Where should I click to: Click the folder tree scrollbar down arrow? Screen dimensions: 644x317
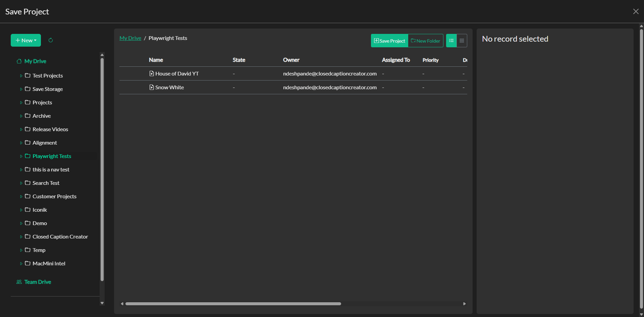pyautogui.click(x=102, y=303)
